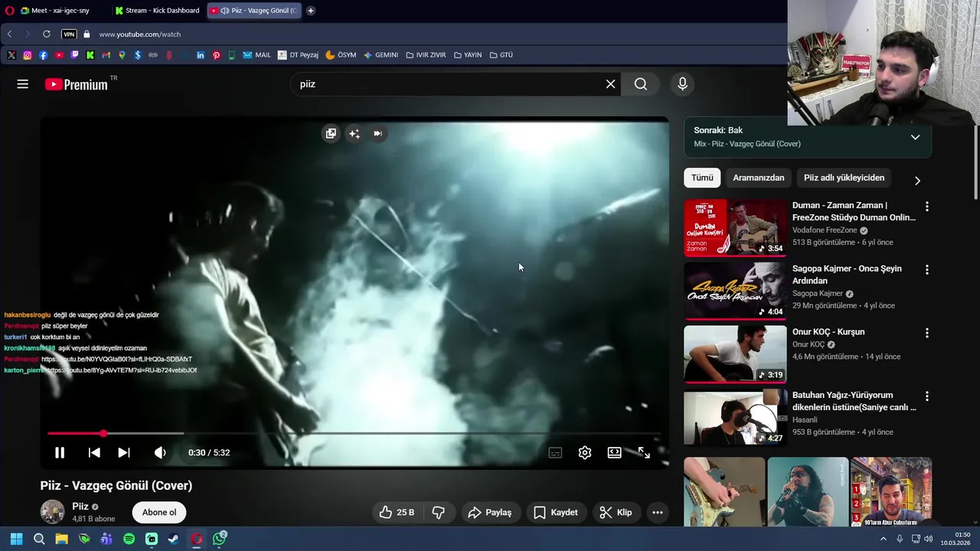Subscribe with the Abone ol button
This screenshot has width=980, height=551.
pos(159,512)
